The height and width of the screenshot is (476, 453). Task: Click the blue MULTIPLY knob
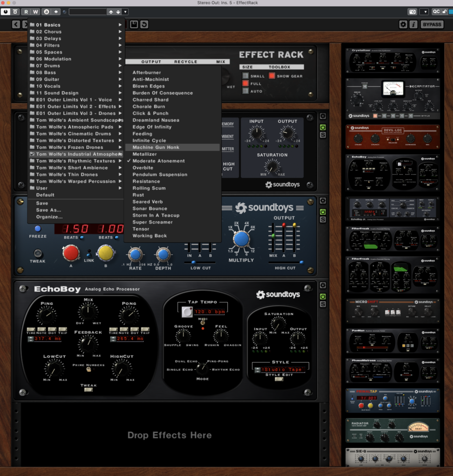(241, 239)
